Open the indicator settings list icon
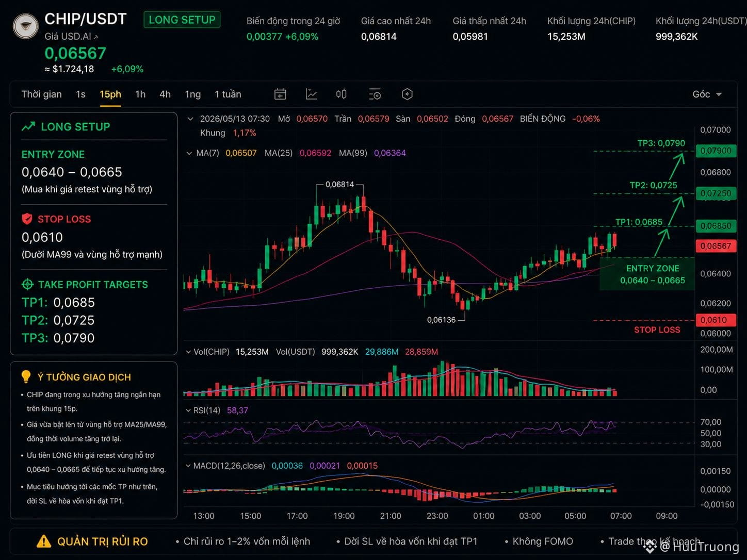Screen dimensions: 747x560 [x=375, y=94]
